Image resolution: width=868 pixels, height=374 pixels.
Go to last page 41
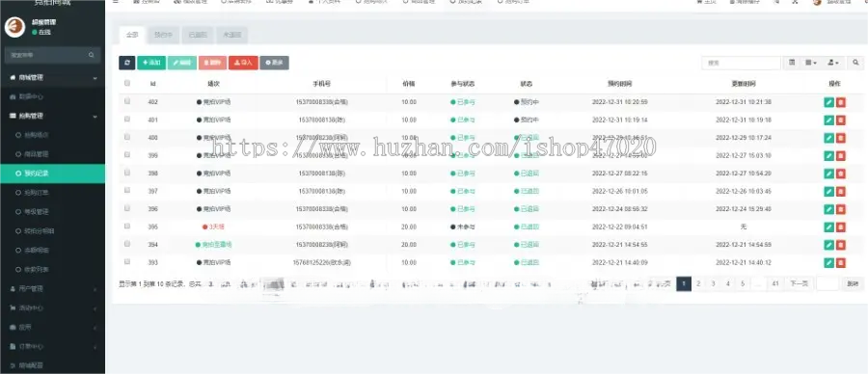(x=775, y=283)
